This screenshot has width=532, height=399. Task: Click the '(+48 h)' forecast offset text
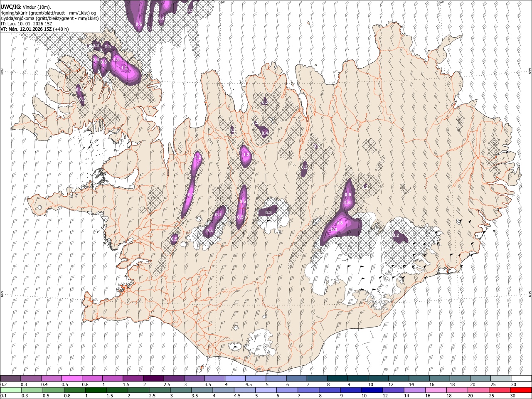(61, 29)
